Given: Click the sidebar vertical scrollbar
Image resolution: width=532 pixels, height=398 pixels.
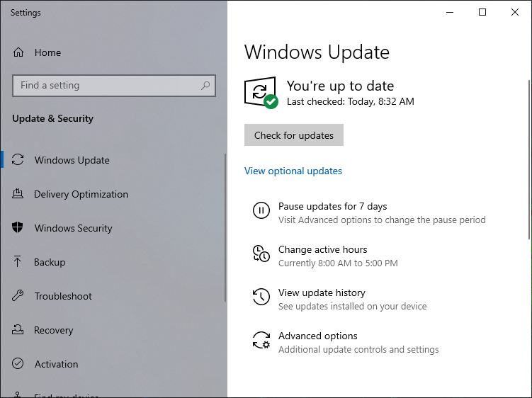Looking at the screenshot, I should 225,227.
